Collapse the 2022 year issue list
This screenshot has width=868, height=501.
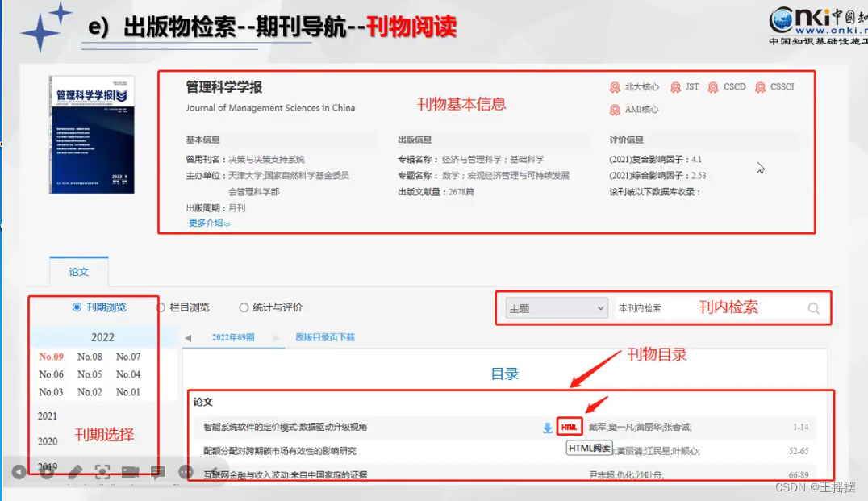pyautogui.click(x=103, y=337)
